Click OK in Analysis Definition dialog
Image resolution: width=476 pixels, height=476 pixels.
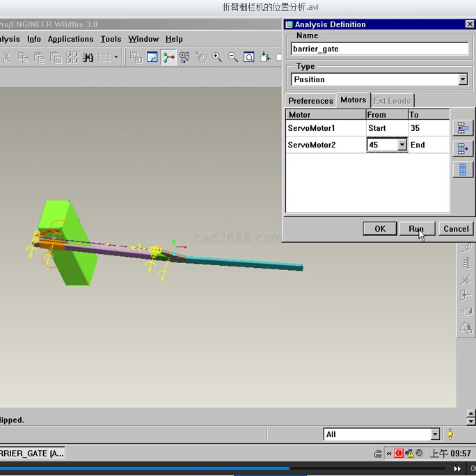pos(380,228)
